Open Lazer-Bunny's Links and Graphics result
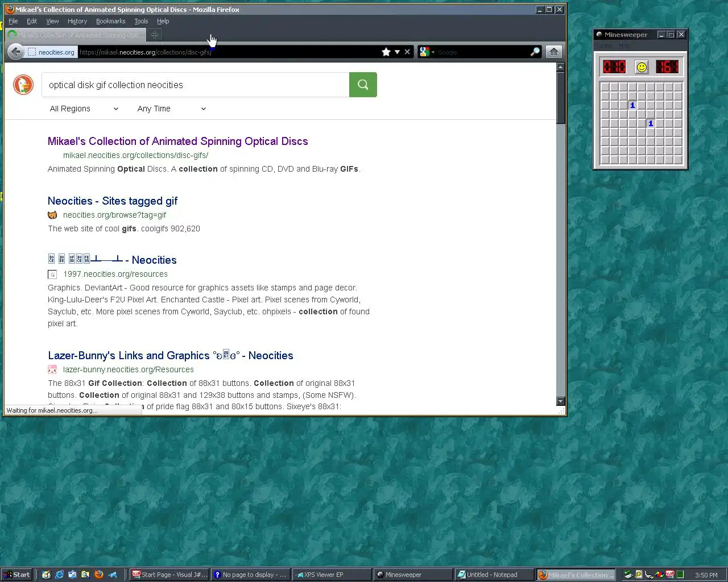728x582 pixels. (x=171, y=355)
